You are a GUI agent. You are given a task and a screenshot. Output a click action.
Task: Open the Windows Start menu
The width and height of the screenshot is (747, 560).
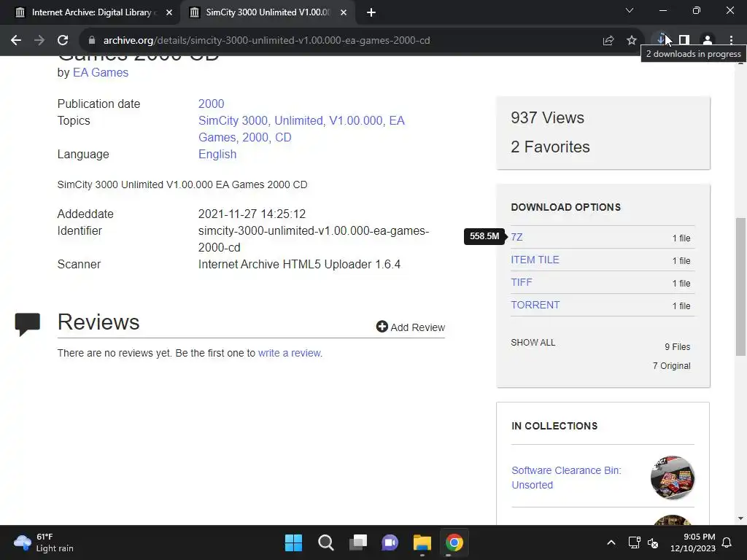click(293, 542)
